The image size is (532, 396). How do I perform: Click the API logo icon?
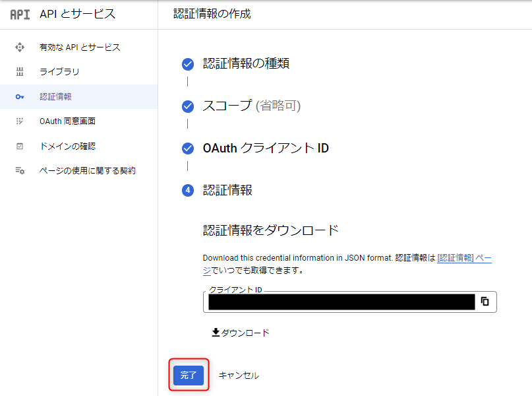(x=20, y=14)
